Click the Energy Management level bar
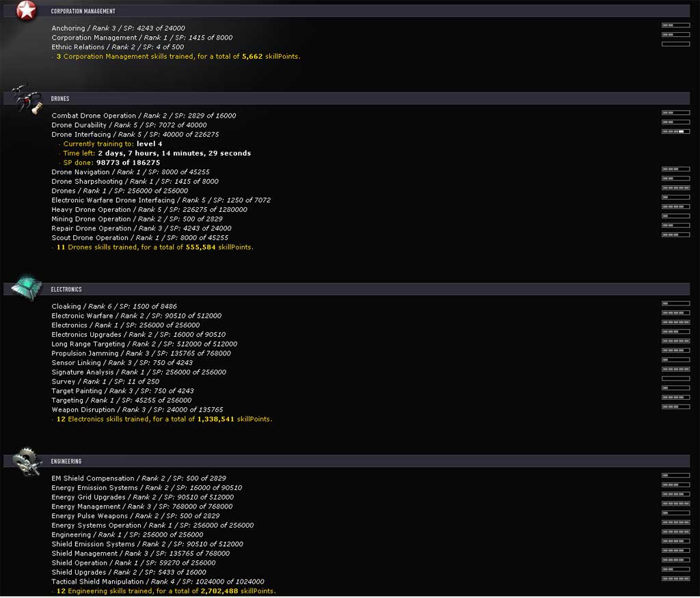This screenshot has width=700, height=598. [675, 504]
